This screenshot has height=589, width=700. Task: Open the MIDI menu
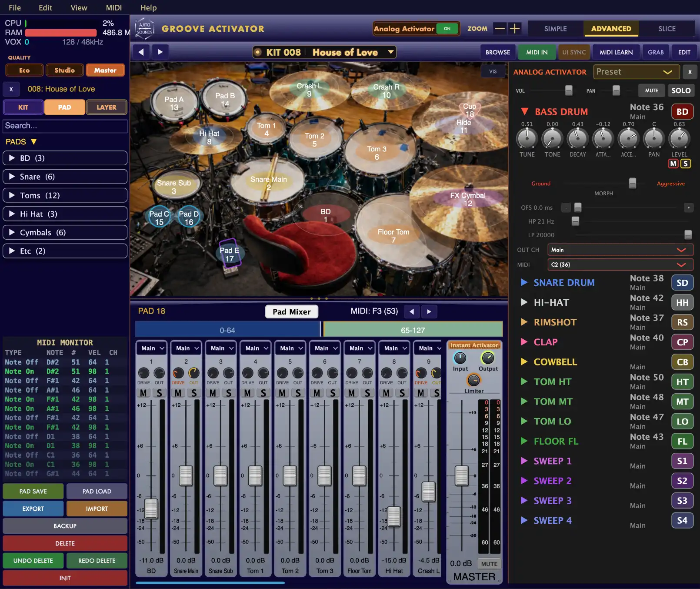(x=114, y=8)
